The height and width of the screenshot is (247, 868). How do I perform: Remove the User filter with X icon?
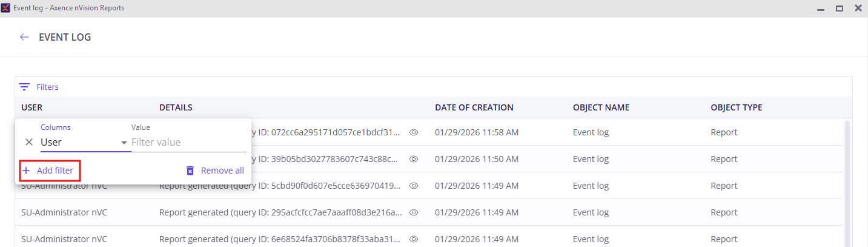(29, 142)
